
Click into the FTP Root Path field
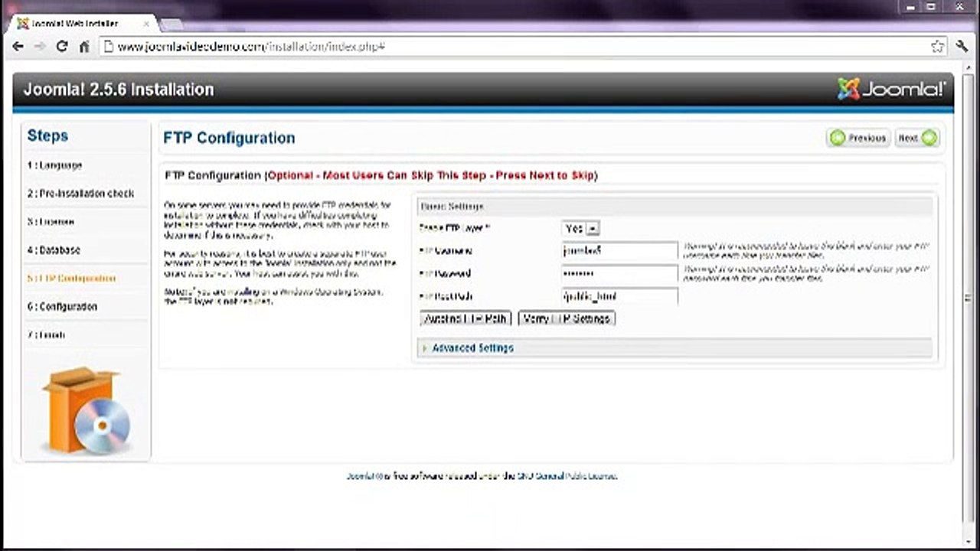tap(619, 296)
